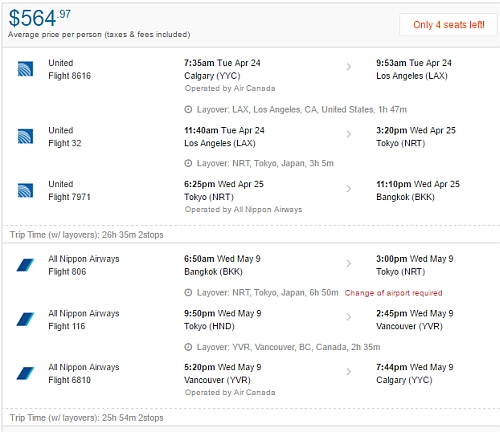Click the $564.97 price

coord(40,18)
